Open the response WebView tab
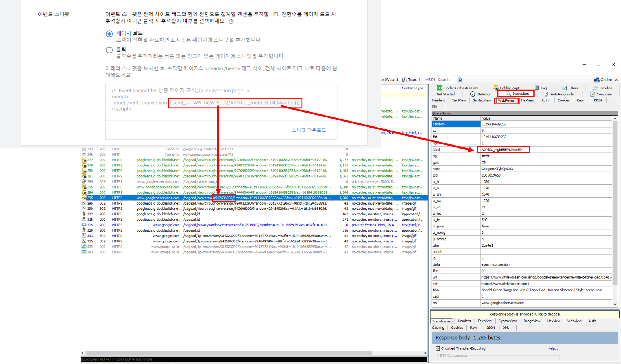621x364 pixels. [574, 321]
